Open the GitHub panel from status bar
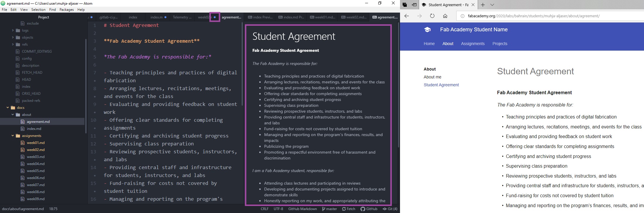Screen dimensions: 644x213 tap(369, 209)
